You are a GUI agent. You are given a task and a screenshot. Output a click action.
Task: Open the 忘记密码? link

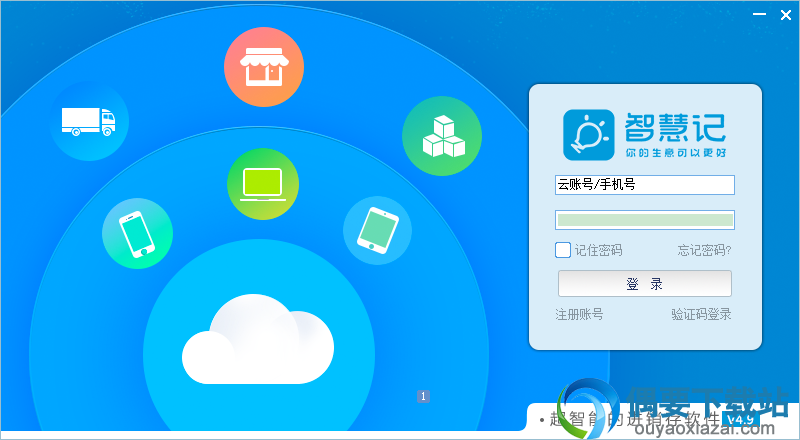(x=705, y=250)
